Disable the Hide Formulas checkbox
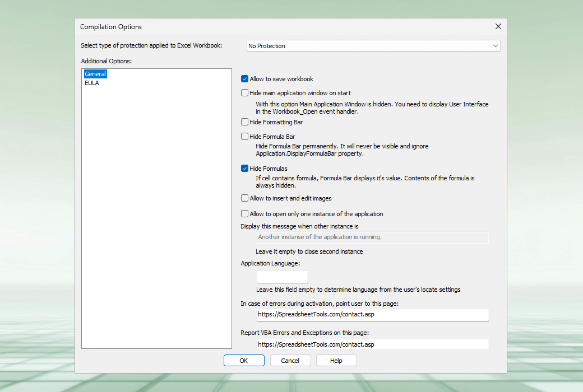 (x=245, y=168)
